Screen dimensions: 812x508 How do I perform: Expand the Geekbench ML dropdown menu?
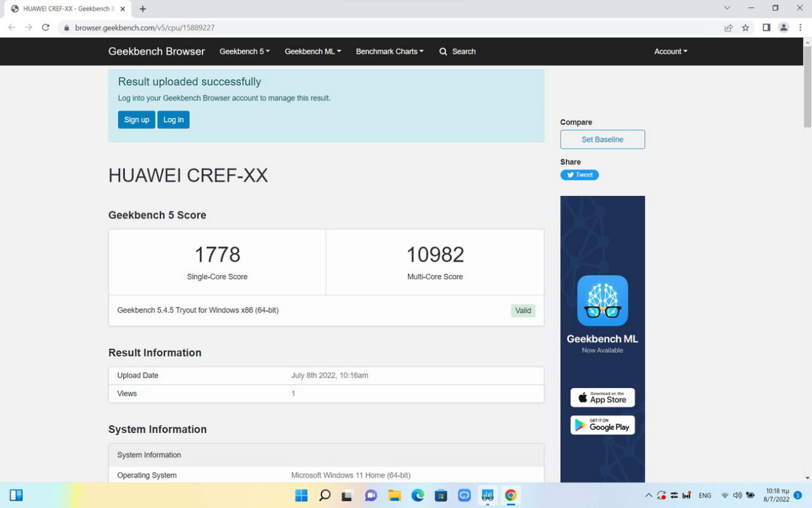313,51
